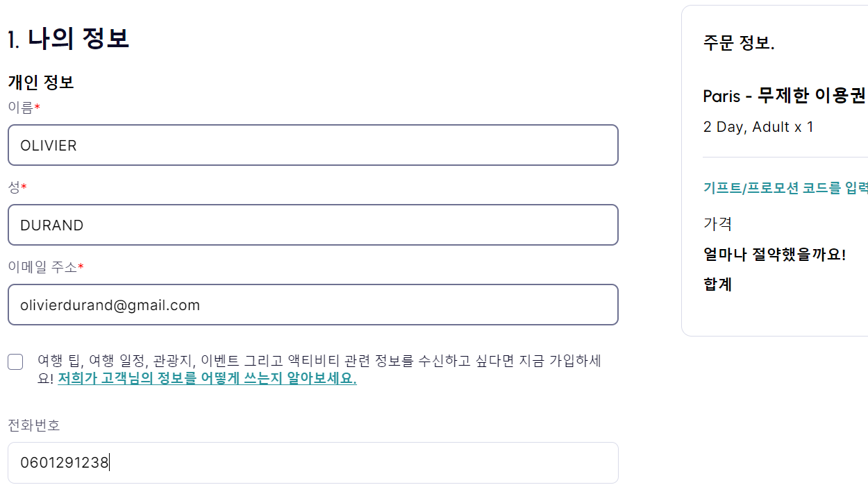The width and height of the screenshot is (868, 485).
Task: Click the 이메일 주소 field label
Action: tap(42, 266)
